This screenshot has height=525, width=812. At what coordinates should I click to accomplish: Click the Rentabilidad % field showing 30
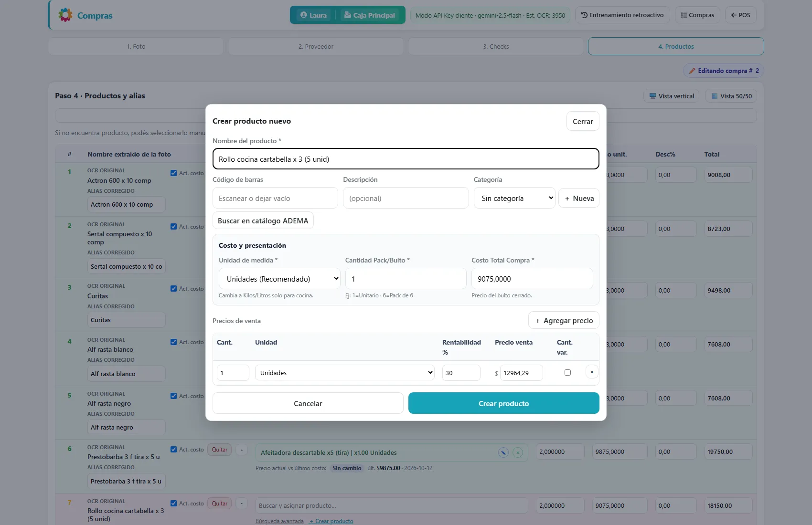pos(461,373)
